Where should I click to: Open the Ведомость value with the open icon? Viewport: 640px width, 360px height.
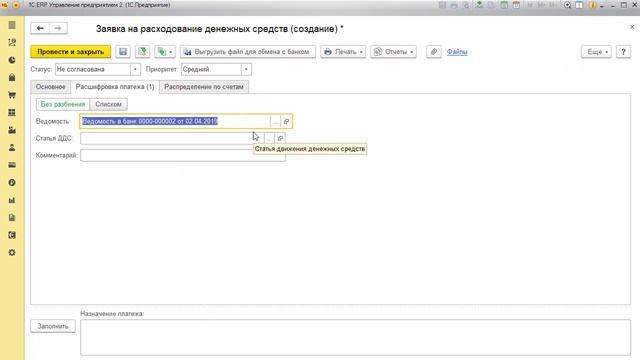(x=286, y=122)
